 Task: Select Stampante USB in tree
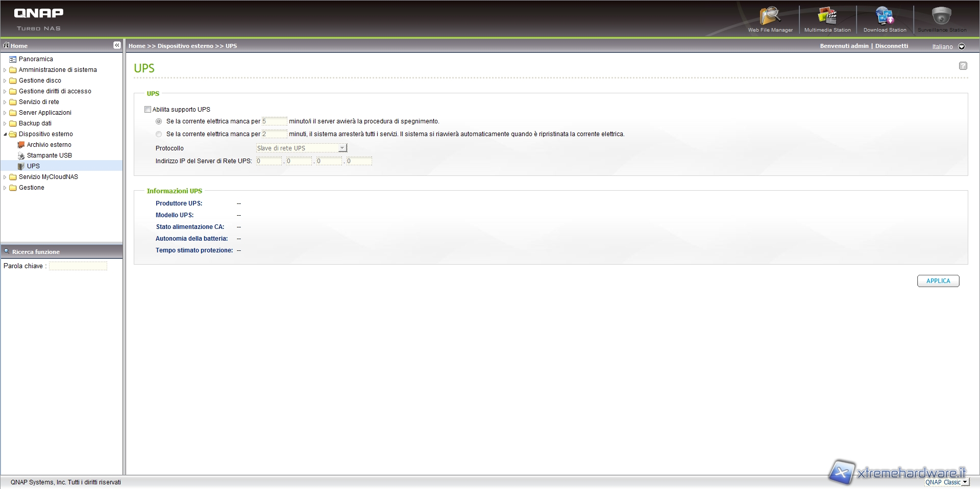point(49,156)
